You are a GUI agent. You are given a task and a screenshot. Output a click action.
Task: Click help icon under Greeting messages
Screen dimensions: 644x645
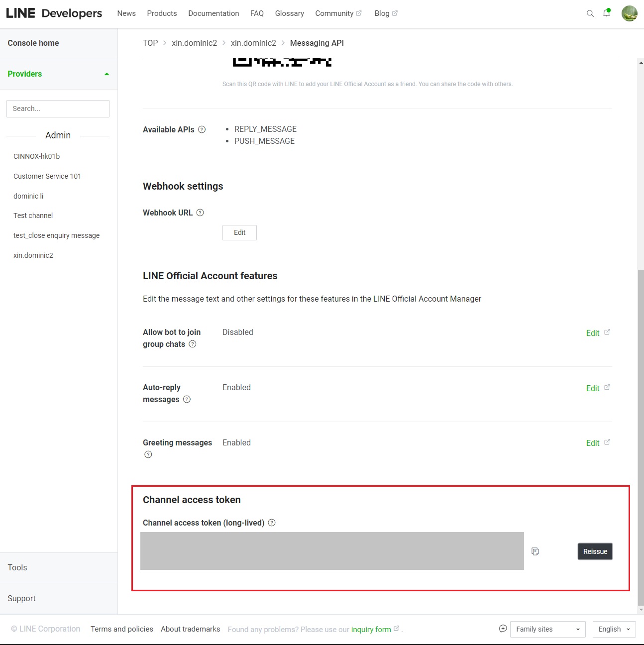tap(148, 454)
